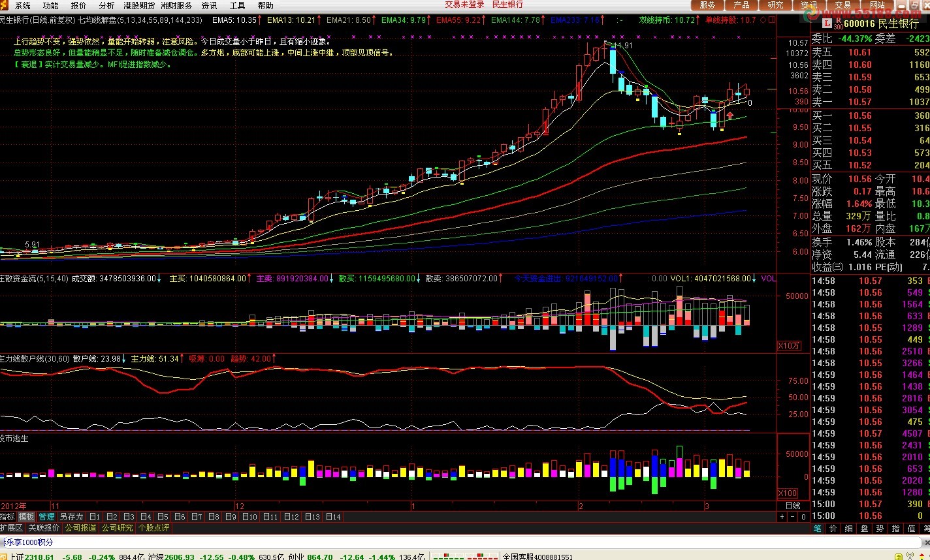The image size is (930, 560).
Task: Click the 上证 index icon in status bar
Action: coord(4,556)
